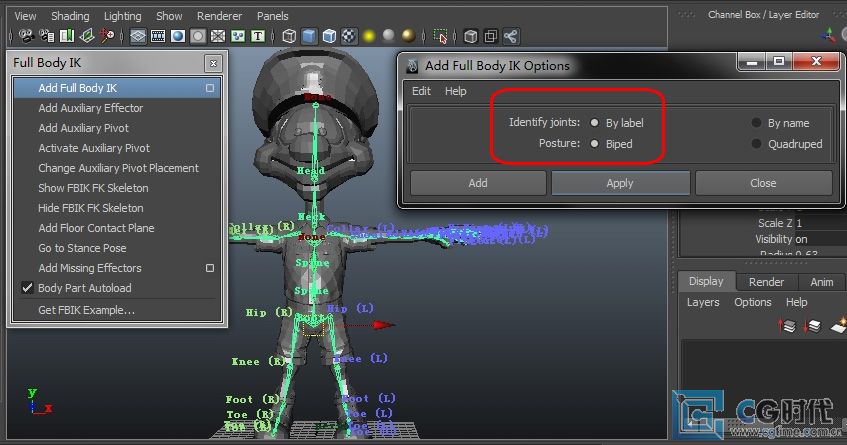847x445 pixels.
Task: Open the View panel menu
Action: tap(25, 16)
